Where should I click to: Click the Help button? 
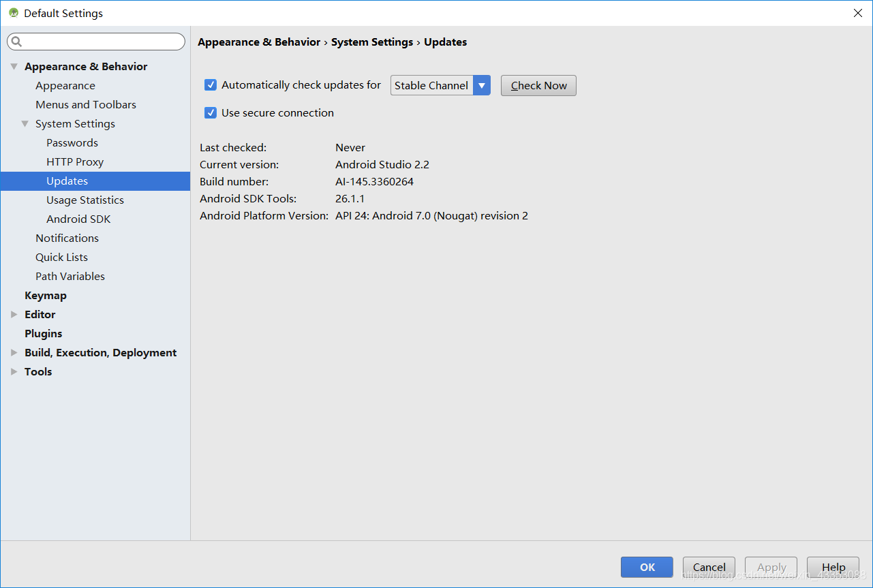click(833, 567)
